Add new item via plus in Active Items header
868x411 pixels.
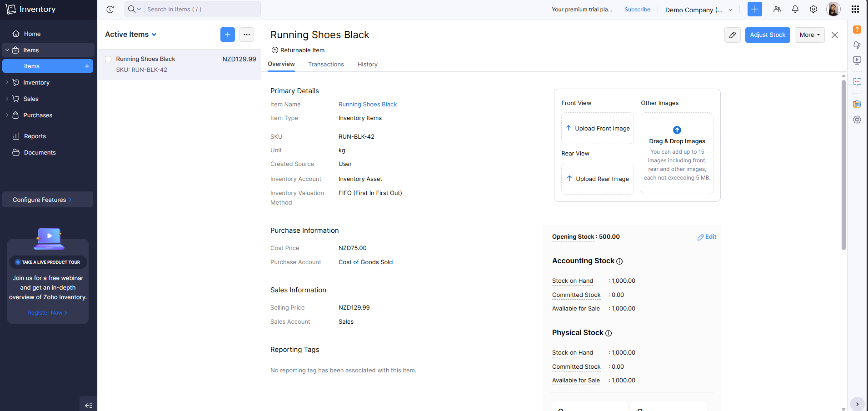[228, 35]
